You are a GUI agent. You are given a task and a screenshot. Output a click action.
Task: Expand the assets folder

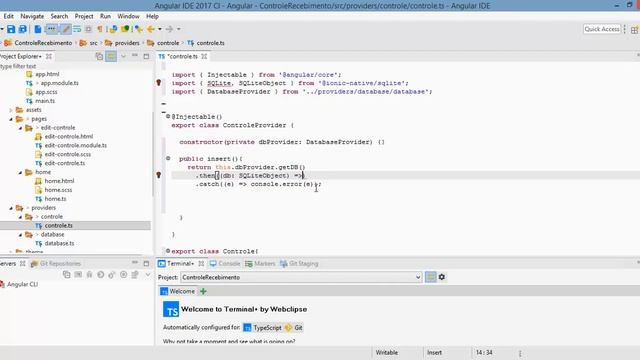click(x=11, y=110)
